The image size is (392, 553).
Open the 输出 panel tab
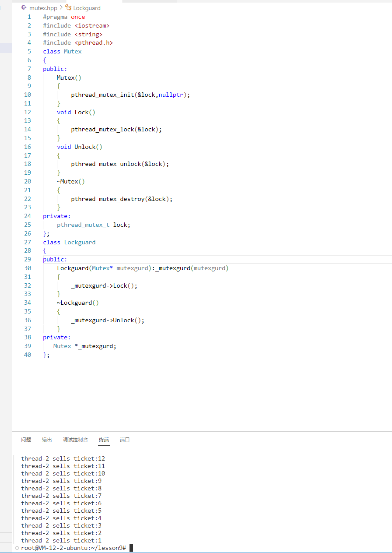47,440
